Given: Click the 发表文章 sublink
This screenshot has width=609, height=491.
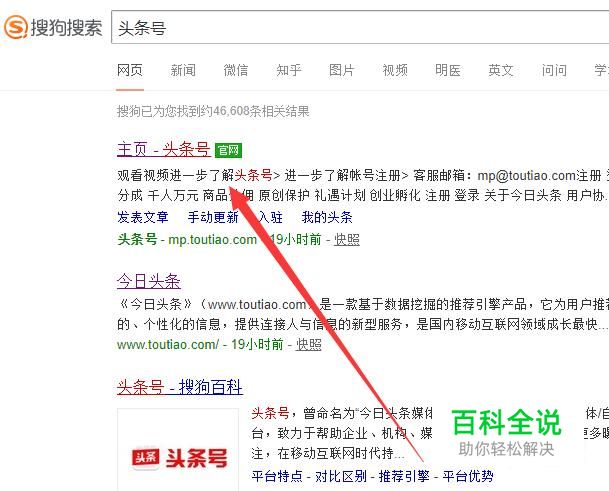Looking at the screenshot, I should (x=143, y=217).
